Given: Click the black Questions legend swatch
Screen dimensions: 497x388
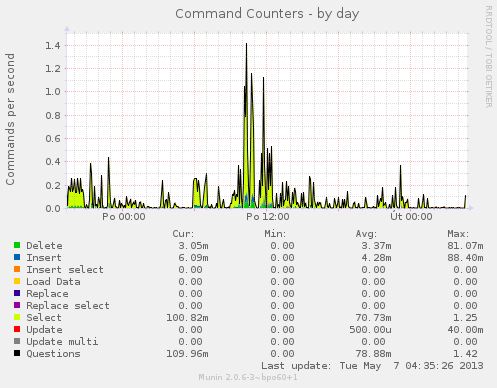Looking at the screenshot, I should click(17, 353).
